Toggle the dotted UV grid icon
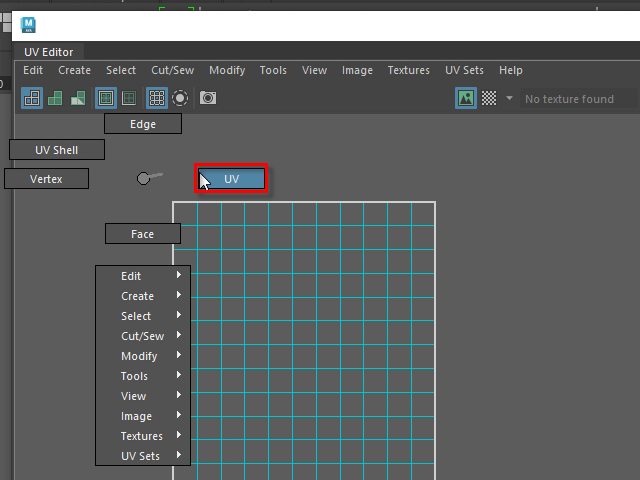 (157, 98)
